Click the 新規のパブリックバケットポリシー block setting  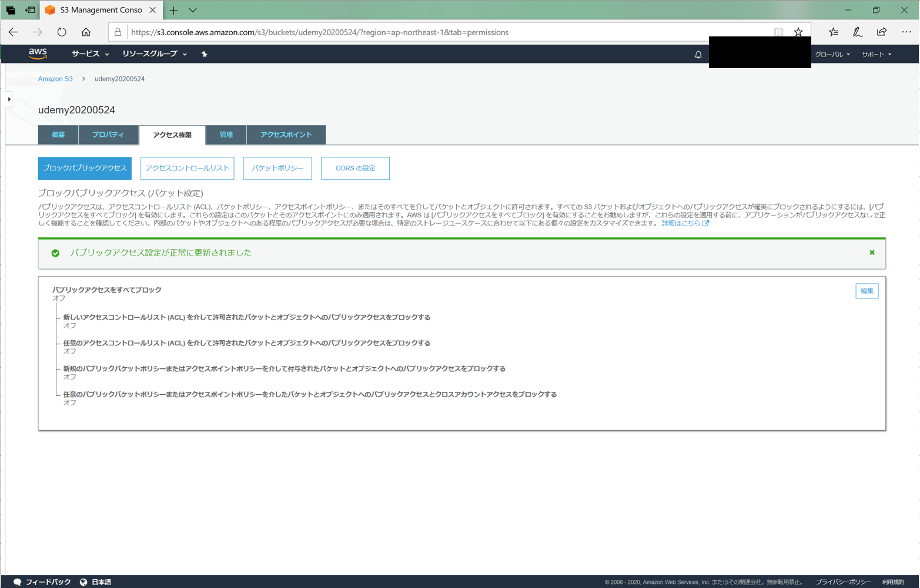tap(285, 369)
